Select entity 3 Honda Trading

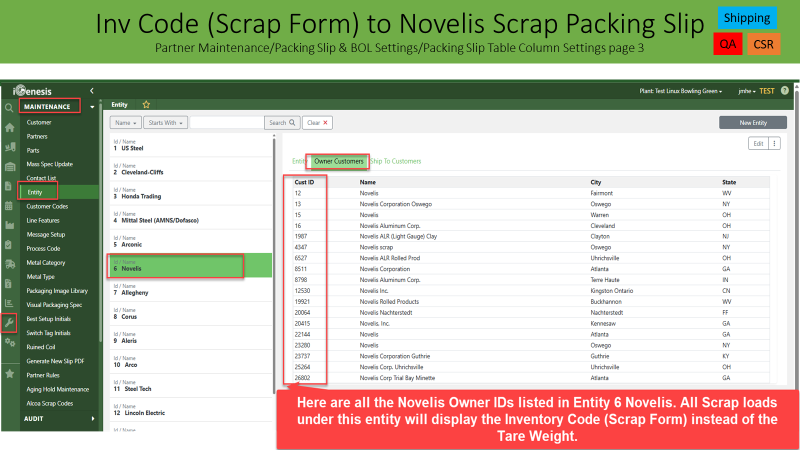[x=191, y=193]
